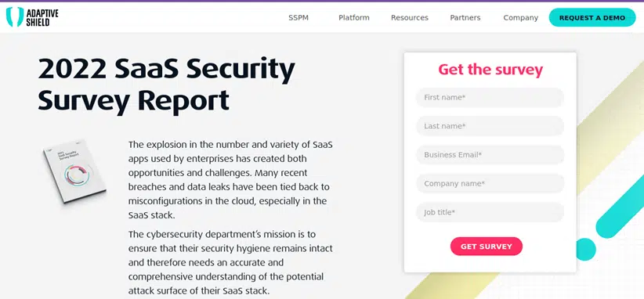Expand the Partners navigation item
This screenshot has height=299, width=644.
(465, 18)
